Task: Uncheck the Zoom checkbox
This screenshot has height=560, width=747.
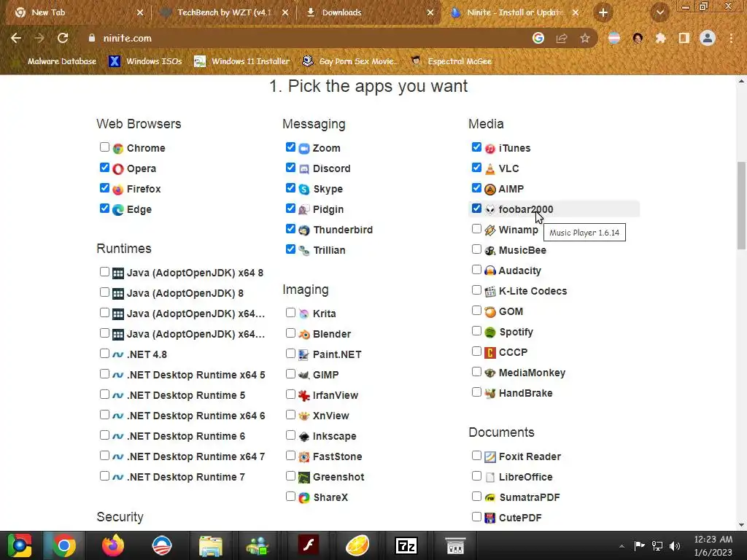Action: pyautogui.click(x=290, y=147)
